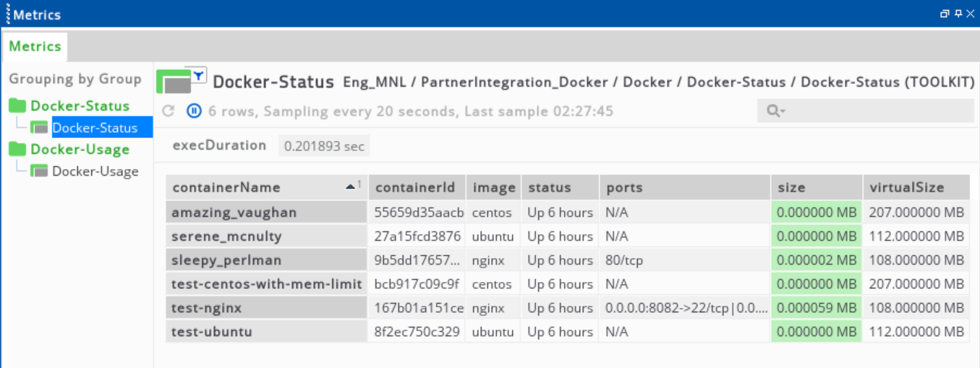
Task: Open the filter icon next to Docker-Status
Action: point(198,74)
